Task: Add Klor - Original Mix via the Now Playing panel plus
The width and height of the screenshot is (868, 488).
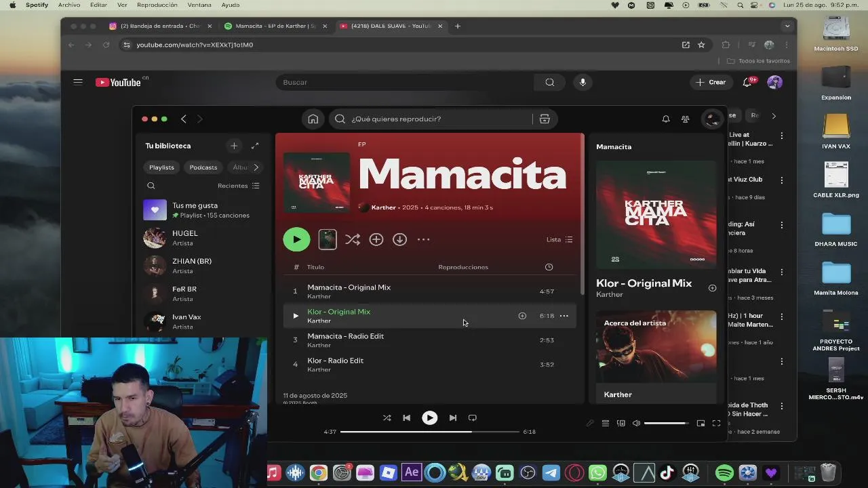Action: pos(712,288)
